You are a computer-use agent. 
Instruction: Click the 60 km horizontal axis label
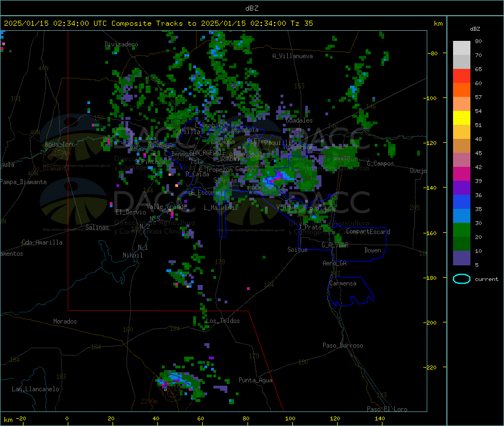[x=200, y=418]
